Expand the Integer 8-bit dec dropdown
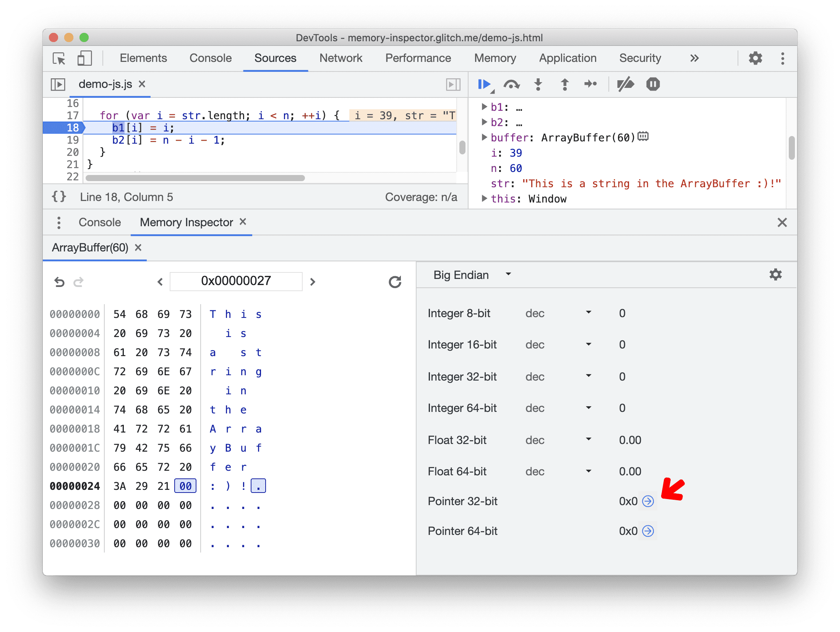This screenshot has width=840, height=632. [x=586, y=312]
